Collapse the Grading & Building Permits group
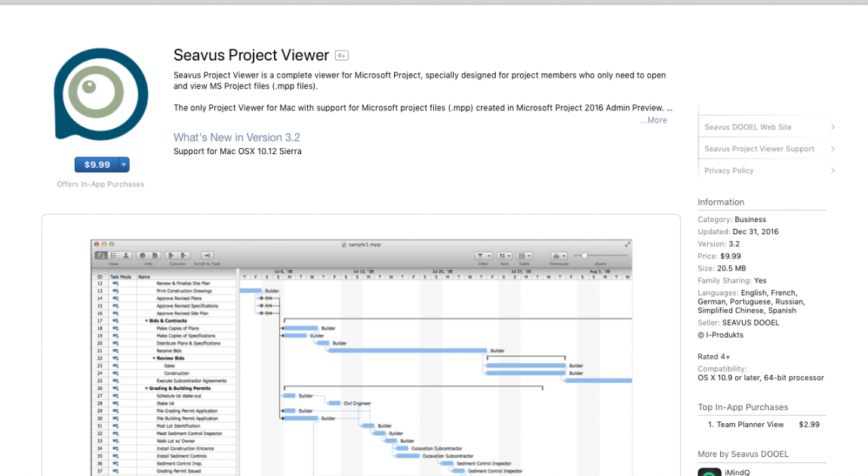This screenshot has width=868, height=476. click(x=146, y=388)
